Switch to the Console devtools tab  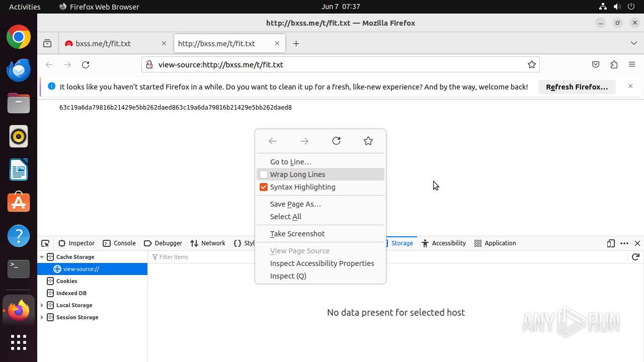click(119, 243)
